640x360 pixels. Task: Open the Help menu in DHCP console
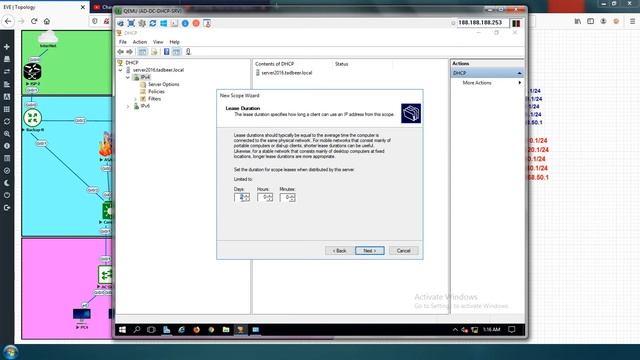pyautogui.click(x=174, y=42)
